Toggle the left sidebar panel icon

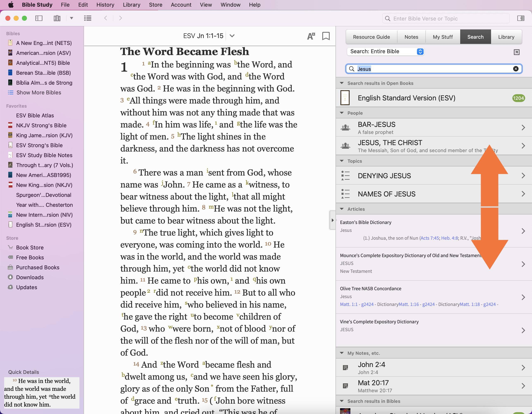[x=39, y=18]
